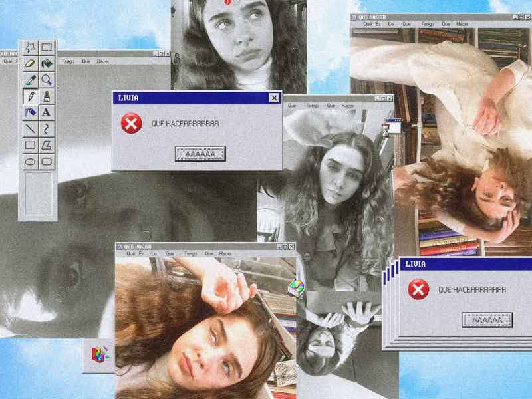Activate the Text tool marked A
This screenshot has width=532, height=399.
(x=47, y=112)
